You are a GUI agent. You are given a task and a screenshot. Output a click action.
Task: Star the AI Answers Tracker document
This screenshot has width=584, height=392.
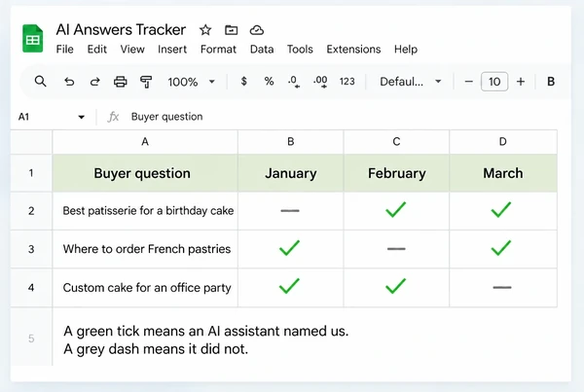click(x=205, y=30)
